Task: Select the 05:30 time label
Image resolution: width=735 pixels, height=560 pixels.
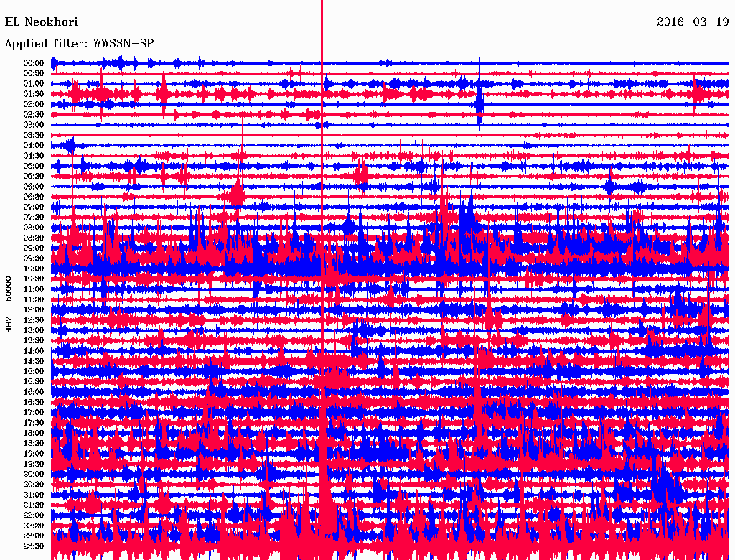Action: click(x=34, y=176)
